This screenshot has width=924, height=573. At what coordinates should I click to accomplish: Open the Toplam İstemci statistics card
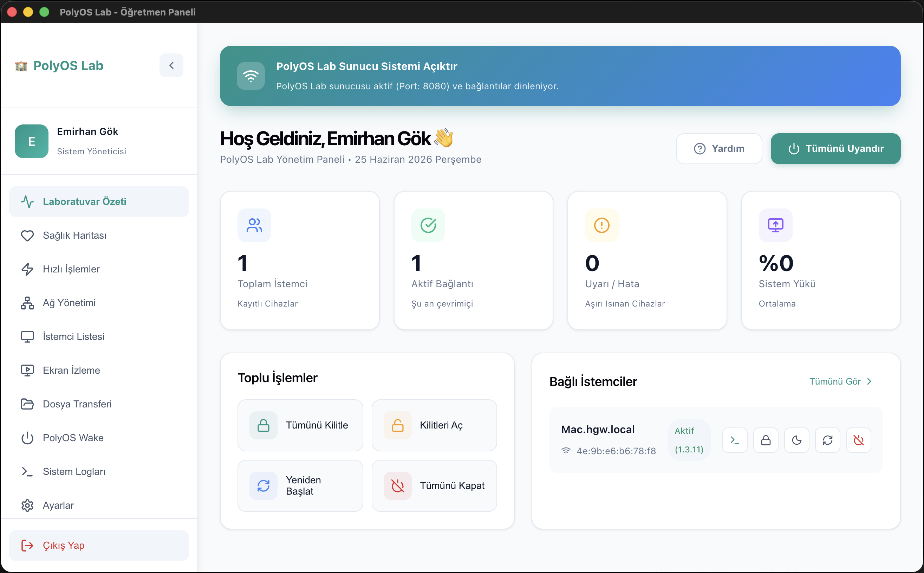(x=300, y=260)
